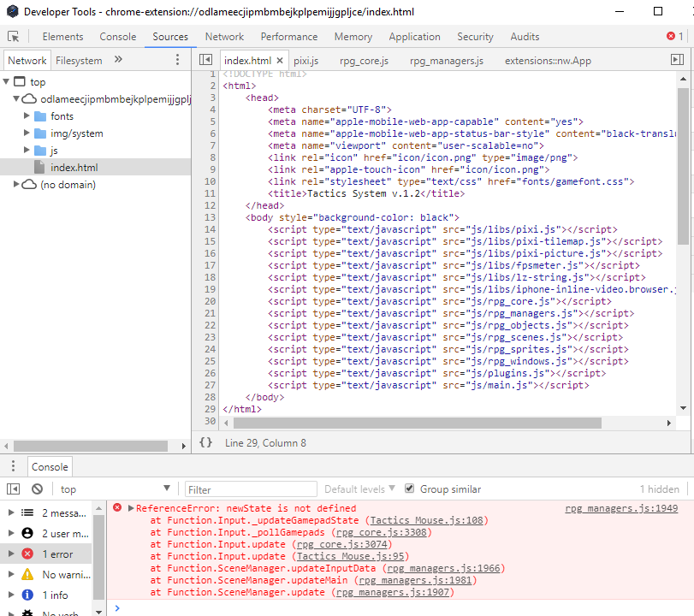Viewport: 694px width, 616px height.
Task: Toggle the console sidebar icon
Action: [14, 489]
